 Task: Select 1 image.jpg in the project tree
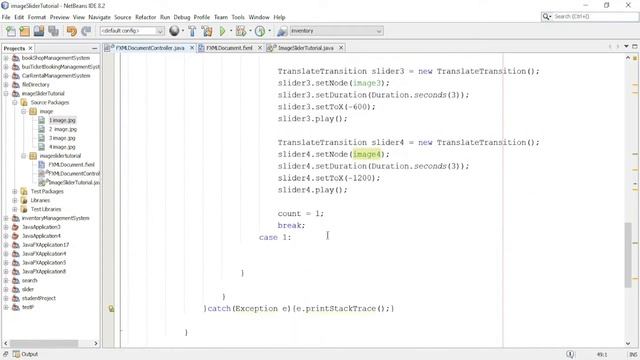(62, 120)
